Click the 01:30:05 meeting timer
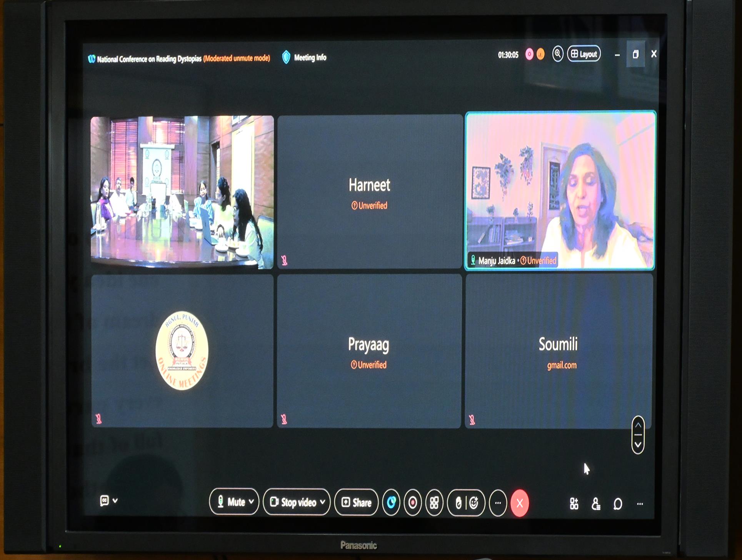Image resolution: width=742 pixels, height=560 pixels. (x=508, y=55)
